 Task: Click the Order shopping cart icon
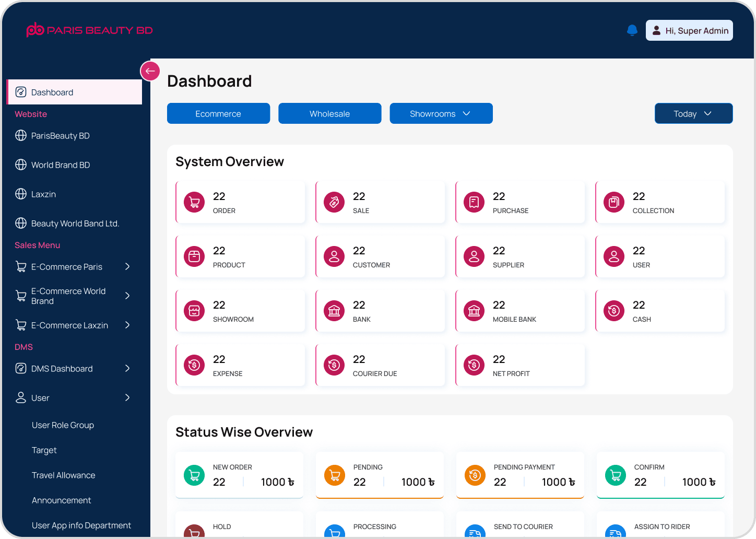pos(194,202)
